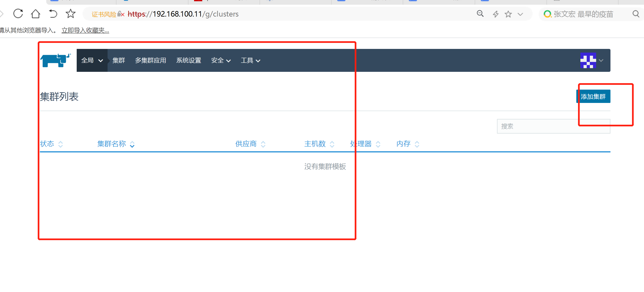Open the zoom magnifier in the address bar
This screenshot has height=292, width=644.
(x=480, y=14)
